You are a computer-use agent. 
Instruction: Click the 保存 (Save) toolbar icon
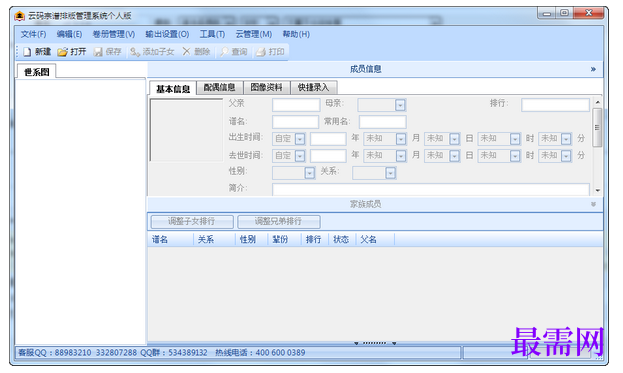pos(98,52)
